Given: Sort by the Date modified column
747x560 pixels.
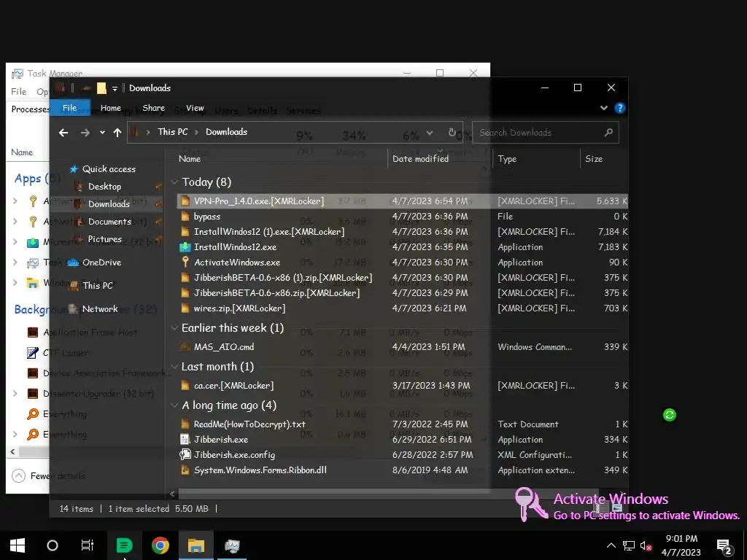Looking at the screenshot, I should (x=420, y=159).
